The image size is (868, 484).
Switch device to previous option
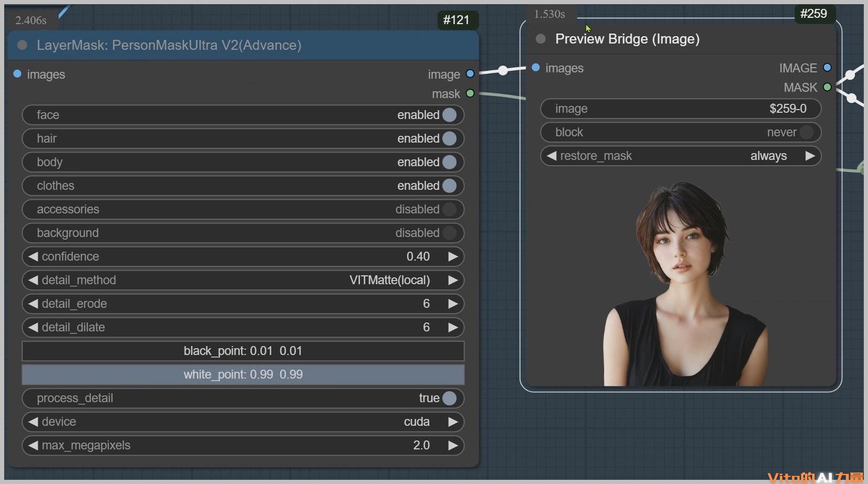tap(33, 422)
